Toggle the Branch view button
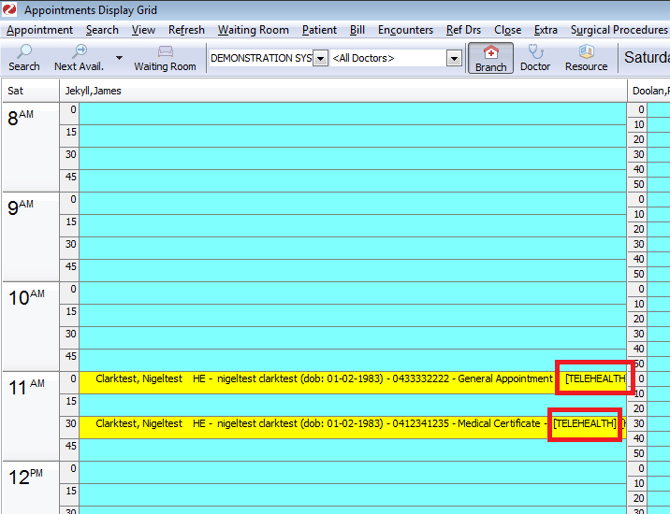 (490, 58)
